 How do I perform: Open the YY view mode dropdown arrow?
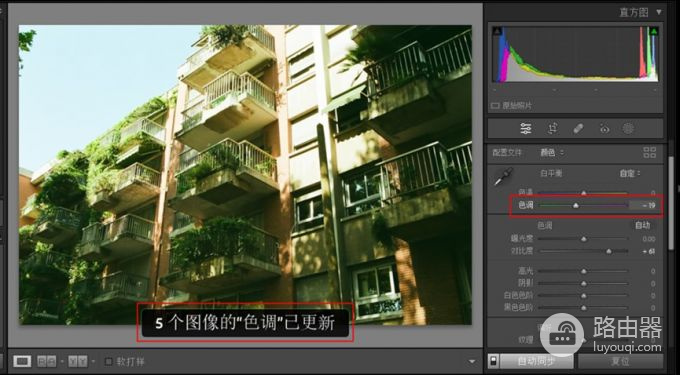point(93,361)
